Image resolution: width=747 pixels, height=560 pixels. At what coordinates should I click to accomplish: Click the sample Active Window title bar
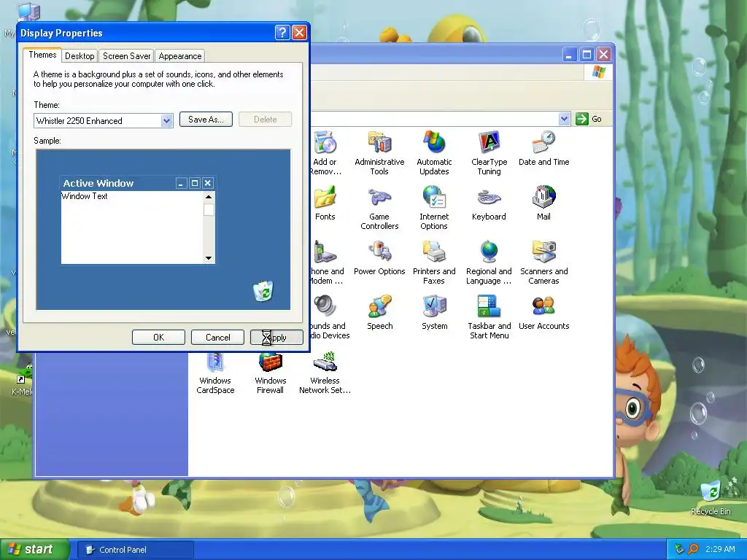click(x=138, y=183)
